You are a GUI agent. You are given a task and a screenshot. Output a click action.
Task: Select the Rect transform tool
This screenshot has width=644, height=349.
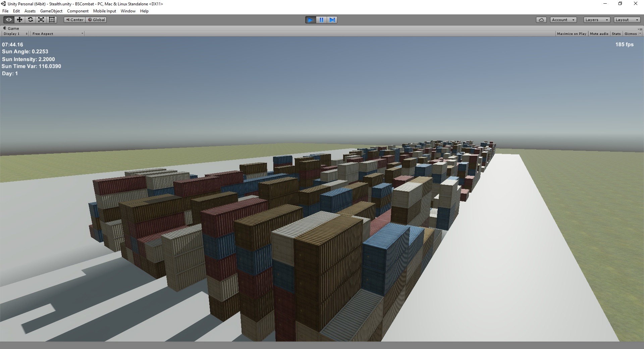pos(52,20)
